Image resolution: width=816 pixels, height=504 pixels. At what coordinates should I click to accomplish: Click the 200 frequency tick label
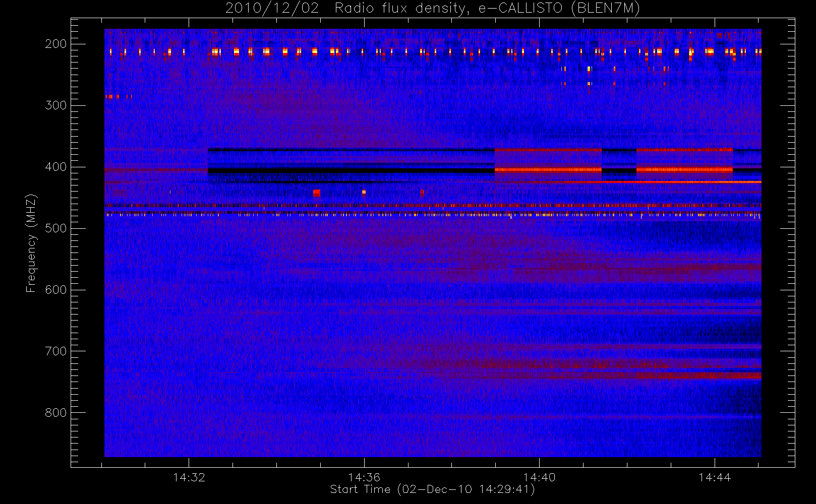point(56,44)
